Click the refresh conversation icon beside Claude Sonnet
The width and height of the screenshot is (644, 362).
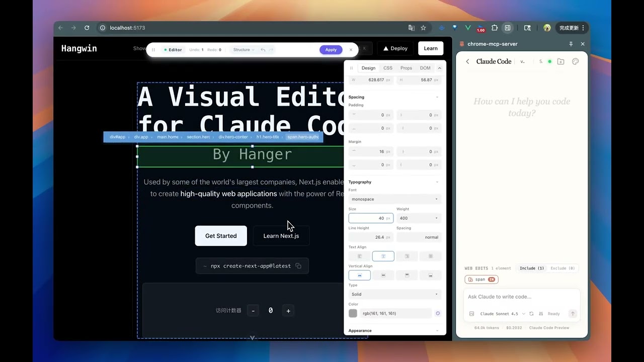click(531, 314)
